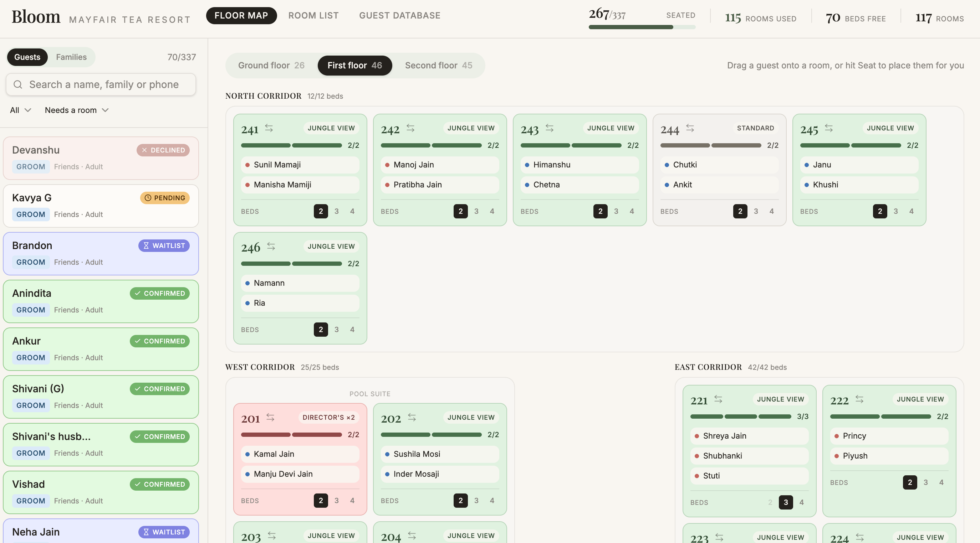Select the Anindita guest card
980x543 pixels.
tap(101, 301)
